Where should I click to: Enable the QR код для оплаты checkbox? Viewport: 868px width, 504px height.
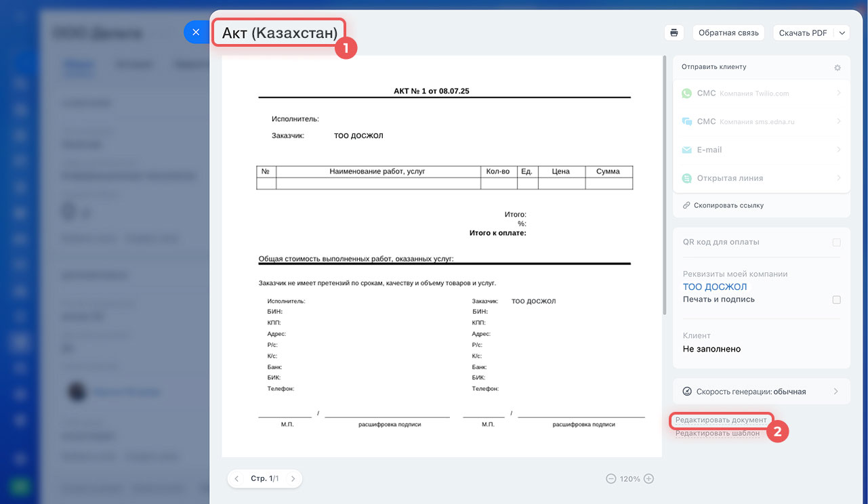tap(836, 243)
